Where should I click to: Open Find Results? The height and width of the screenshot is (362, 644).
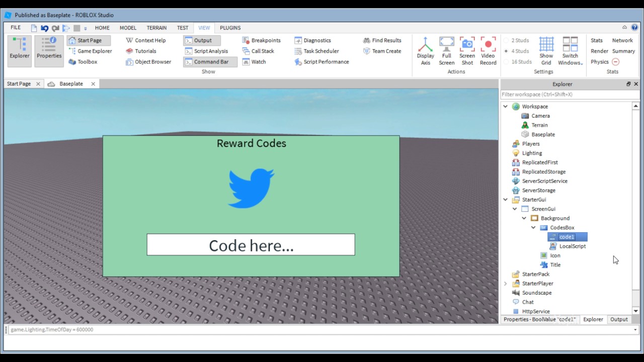382,40
